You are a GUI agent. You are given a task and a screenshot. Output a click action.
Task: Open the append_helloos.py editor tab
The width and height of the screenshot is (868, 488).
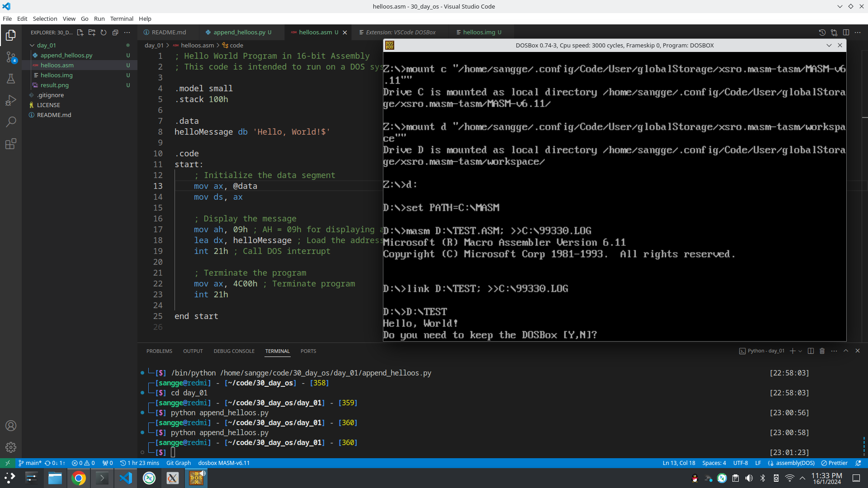pyautogui.click(x=239, y=33)
